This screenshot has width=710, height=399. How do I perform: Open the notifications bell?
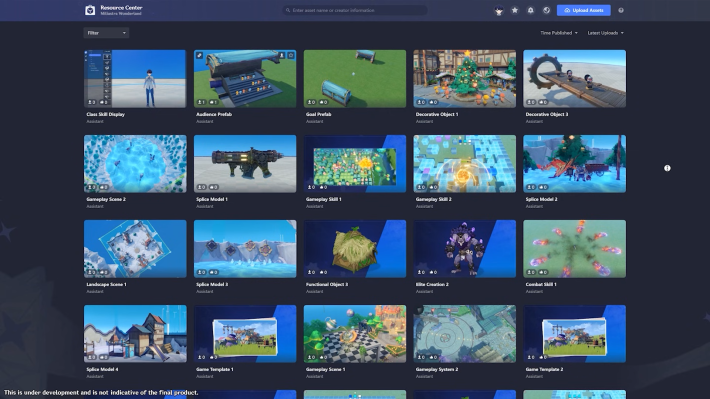531,10
